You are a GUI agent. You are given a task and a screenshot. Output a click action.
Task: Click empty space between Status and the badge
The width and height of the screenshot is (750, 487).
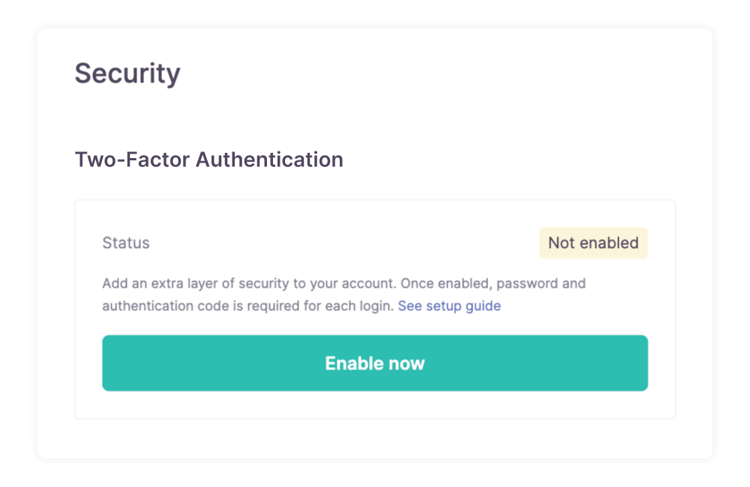pyautogui.click(x=340, y=243)
